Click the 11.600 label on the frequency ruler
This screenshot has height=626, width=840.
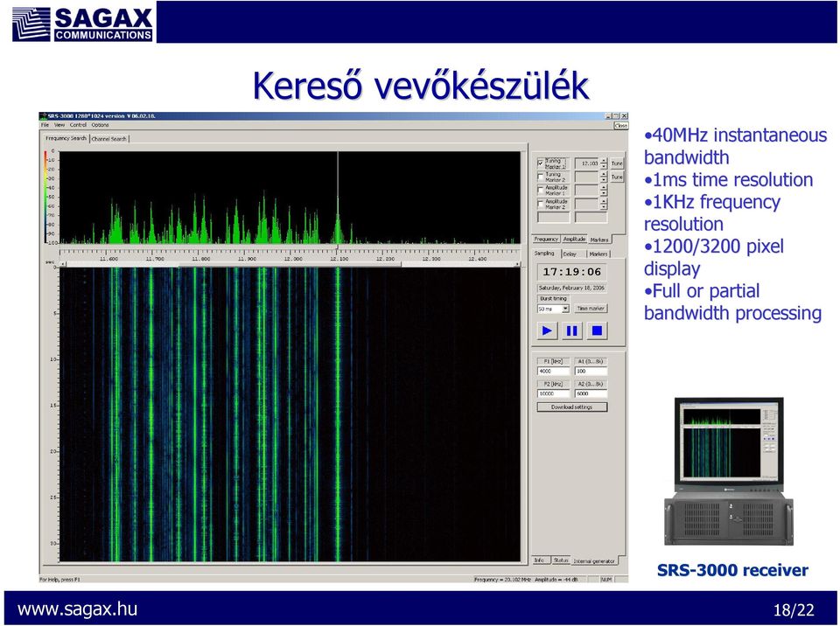[108, 259]
